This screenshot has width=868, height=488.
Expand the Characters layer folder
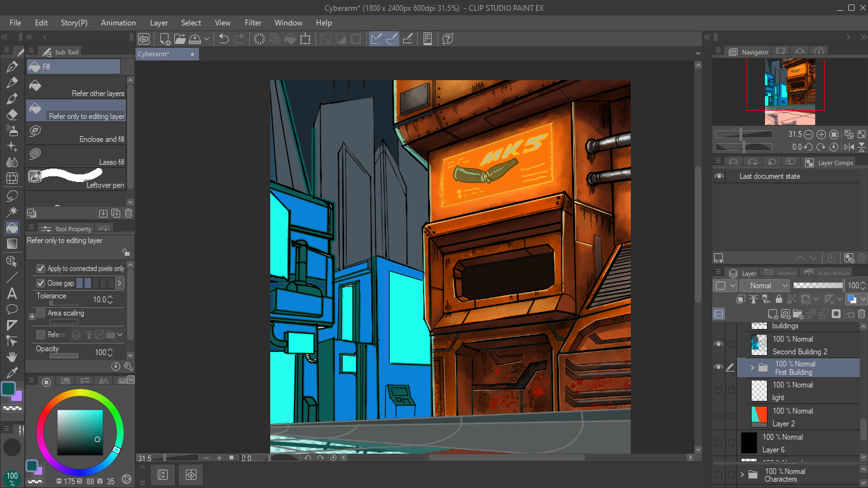(x=742, y=475)
